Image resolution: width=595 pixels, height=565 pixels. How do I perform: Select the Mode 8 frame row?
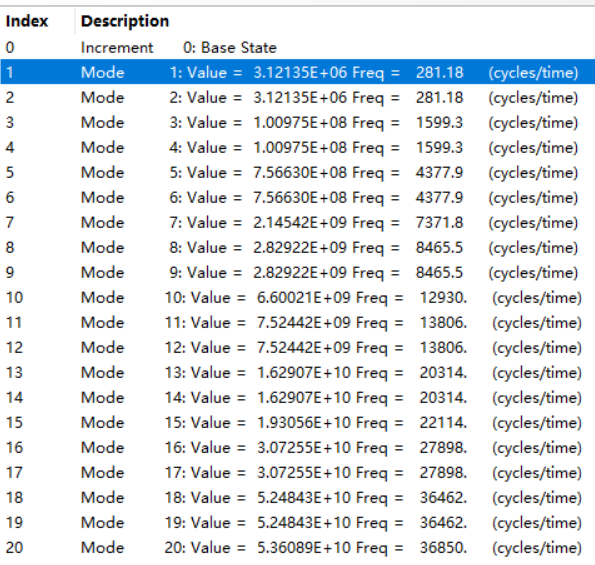(x=298, y=247)
